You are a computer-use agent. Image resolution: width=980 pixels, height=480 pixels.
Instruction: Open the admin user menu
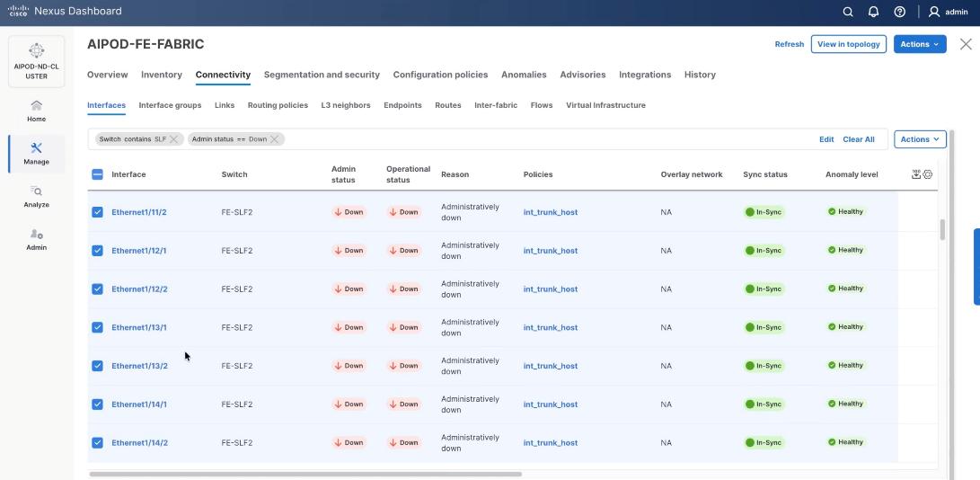(x=949, y=12)
